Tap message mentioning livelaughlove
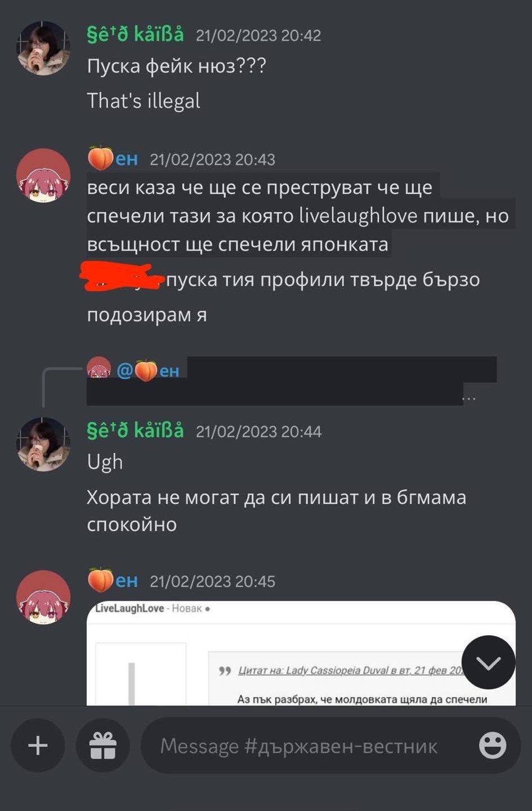 pyautogui.click(x=298, y=216)
